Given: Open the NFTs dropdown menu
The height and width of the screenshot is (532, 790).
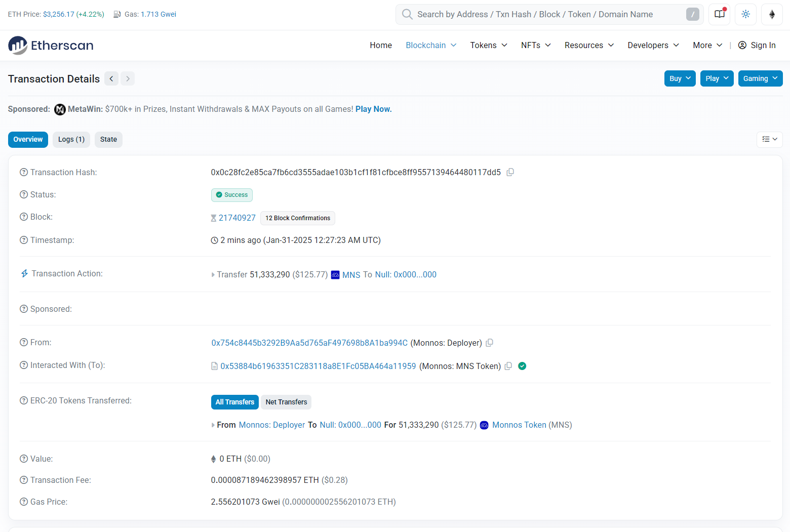Looking at the screenshot, I should coord(536,45).
